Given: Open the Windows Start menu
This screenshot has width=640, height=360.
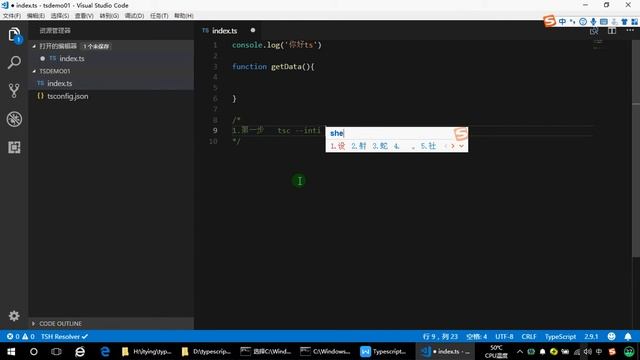Looking at the screenshot, I should click(x=11, y=351).
